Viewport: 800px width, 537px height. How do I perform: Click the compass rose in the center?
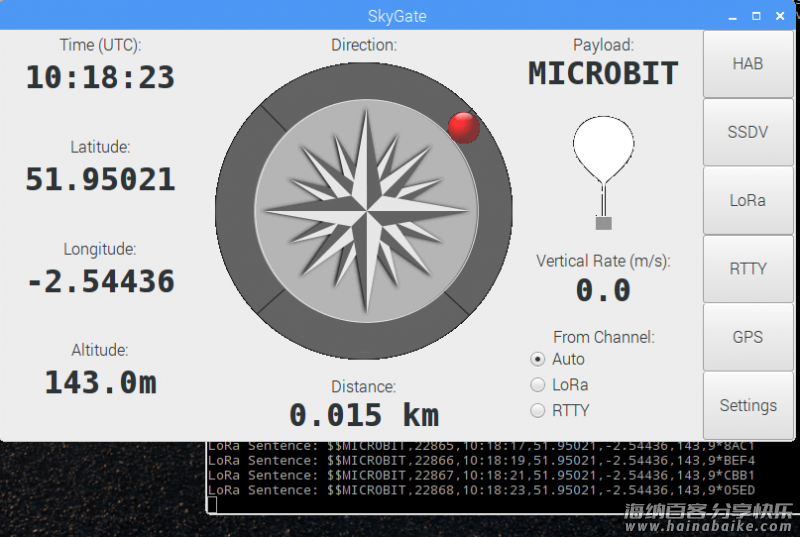[x=366, y=210]
